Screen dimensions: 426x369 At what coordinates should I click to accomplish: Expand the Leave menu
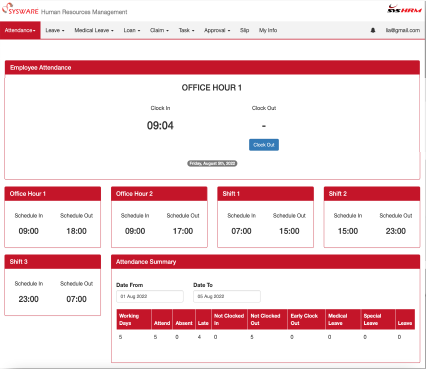point(55,30)
